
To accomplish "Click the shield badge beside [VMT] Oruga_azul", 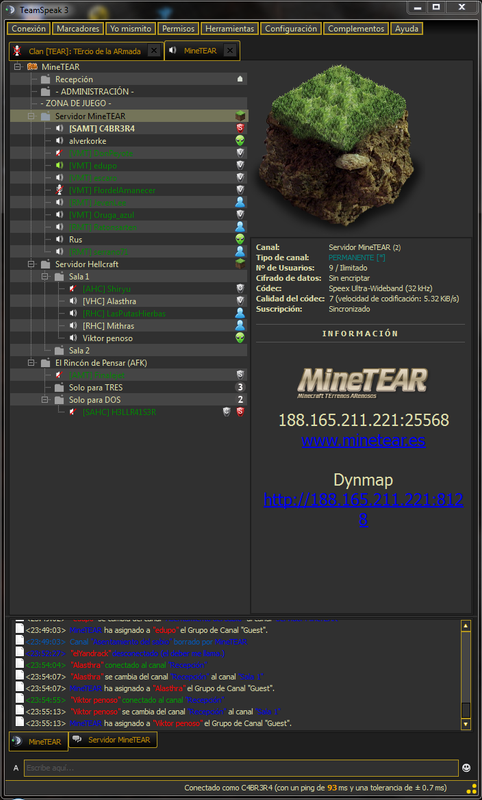I will pos(240,215).
